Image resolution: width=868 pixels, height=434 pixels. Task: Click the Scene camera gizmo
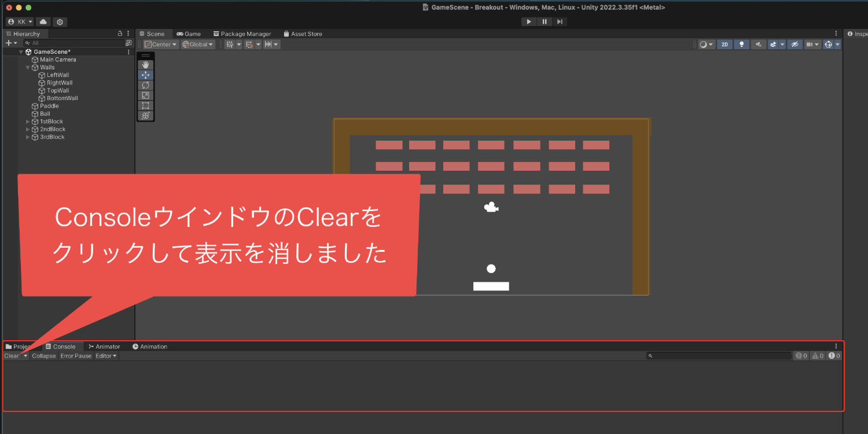point(491,207)
